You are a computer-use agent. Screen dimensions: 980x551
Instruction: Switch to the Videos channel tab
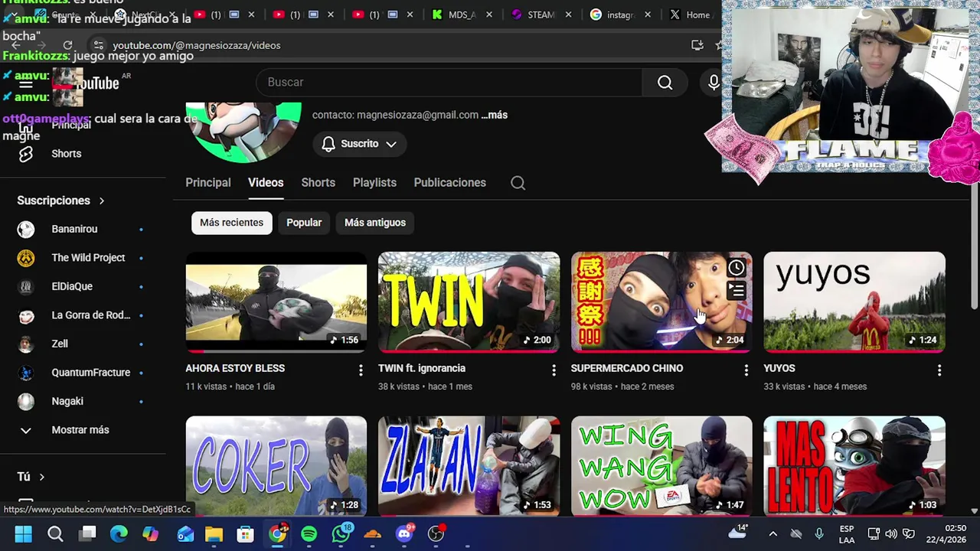pyautogui.click(x=266, y=183)
